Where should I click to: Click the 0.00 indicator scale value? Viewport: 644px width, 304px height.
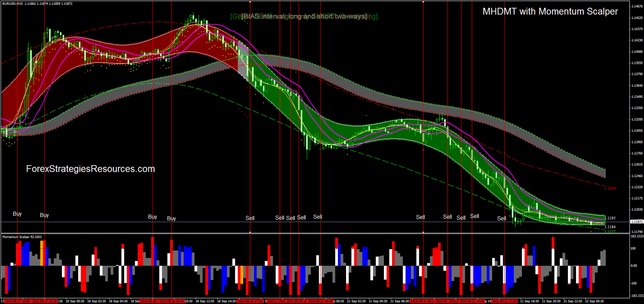pos(634,266)
